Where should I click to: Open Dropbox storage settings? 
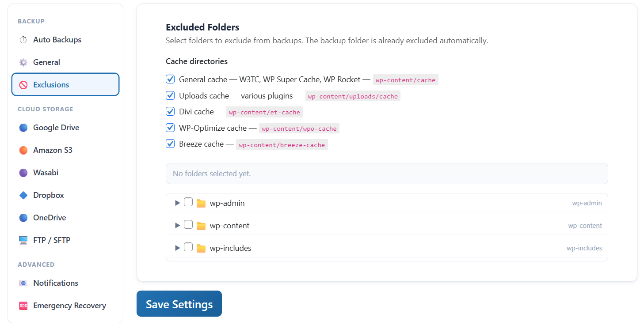[x=65, y=195]
